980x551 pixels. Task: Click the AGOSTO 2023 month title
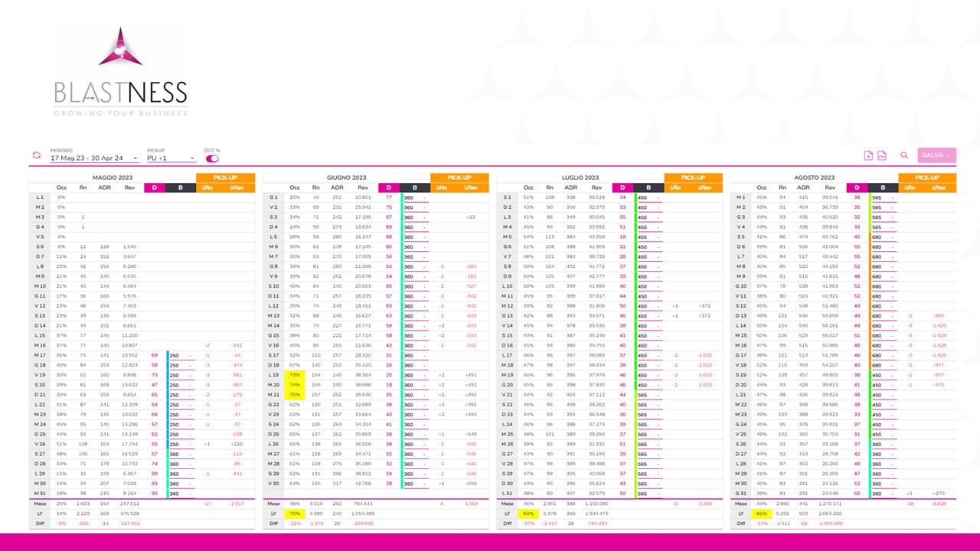tap(814, 178)
